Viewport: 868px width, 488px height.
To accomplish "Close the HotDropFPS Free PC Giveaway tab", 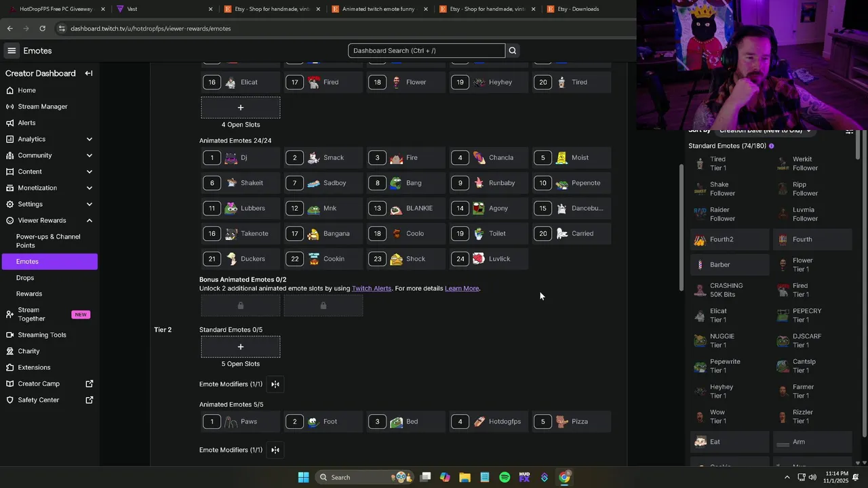I will 103,9.
